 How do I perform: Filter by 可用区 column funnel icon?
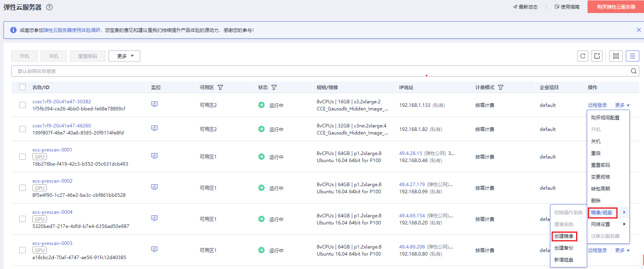click(x=220, y=88)
